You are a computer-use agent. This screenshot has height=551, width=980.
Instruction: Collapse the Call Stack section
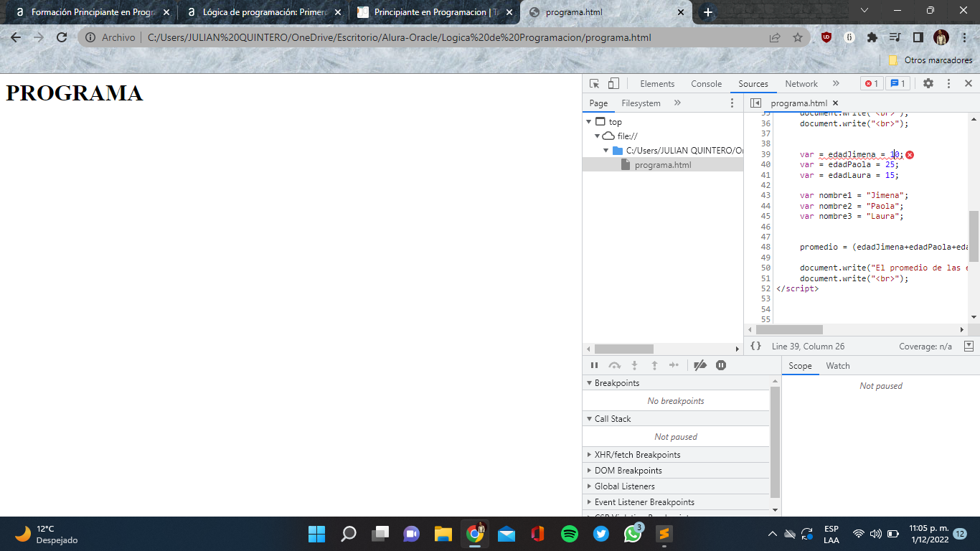point(676,419)
